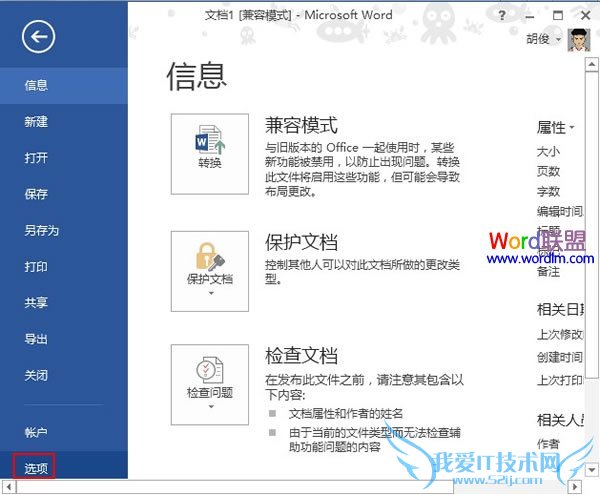Open the Protect Document (保护文档) lock button
Image resolution: width=600 pixels, height=495 pixels.
pos(210,271)
